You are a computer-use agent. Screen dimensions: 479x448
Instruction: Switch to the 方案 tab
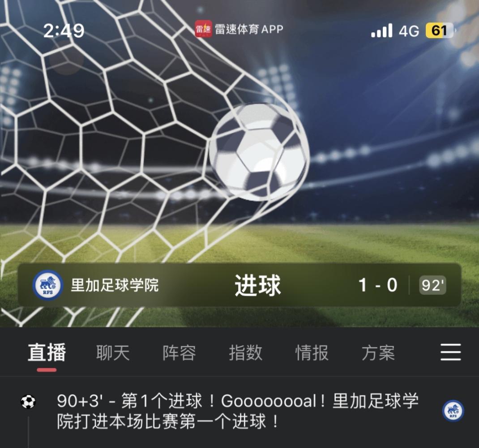click(x=378, y=352)
